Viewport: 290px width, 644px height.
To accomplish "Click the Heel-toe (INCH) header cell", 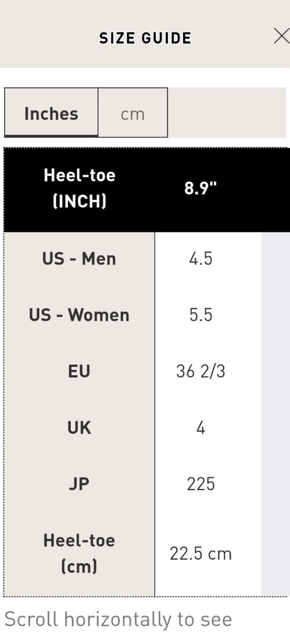I will (79, 189).
